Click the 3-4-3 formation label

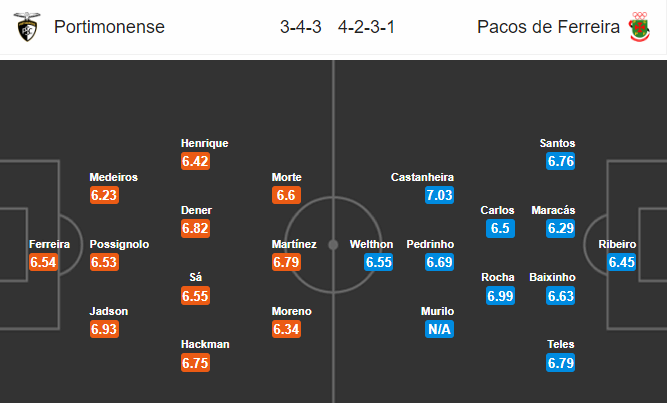click(x=301, y=27)
